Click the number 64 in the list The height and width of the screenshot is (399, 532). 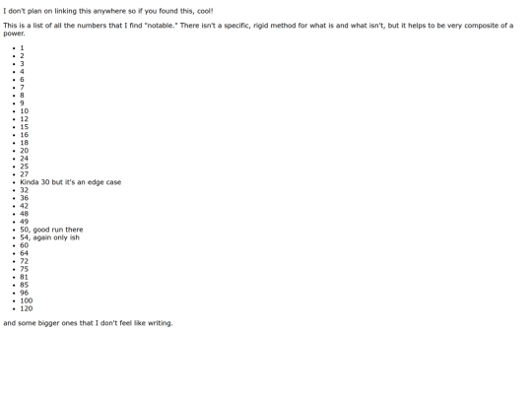[24, 253]
